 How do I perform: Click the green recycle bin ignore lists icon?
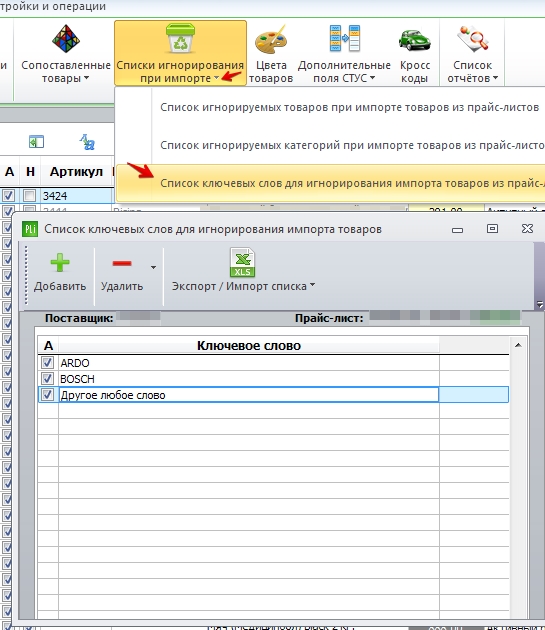click(180, 38)
